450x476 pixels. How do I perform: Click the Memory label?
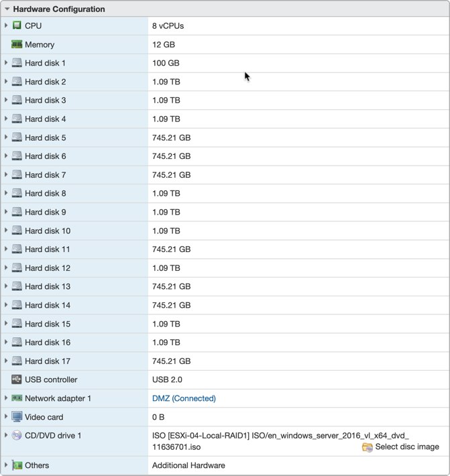click(x=40, y=45)
